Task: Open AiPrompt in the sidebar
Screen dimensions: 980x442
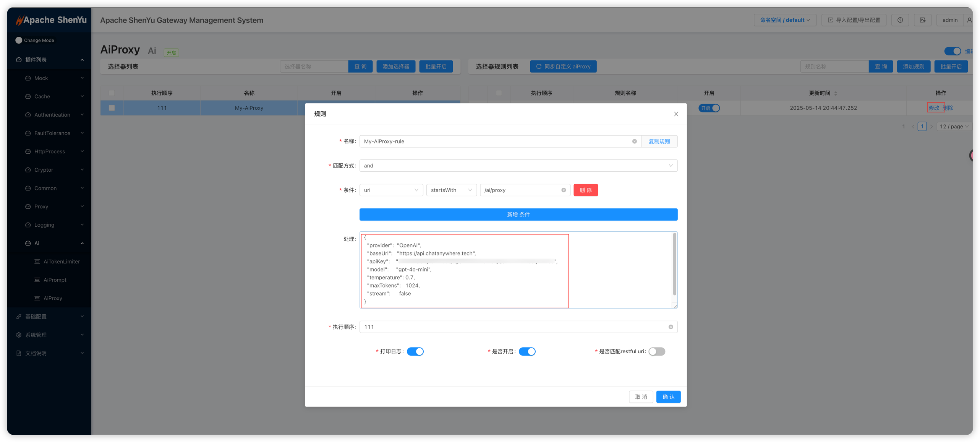Action: click(55, 280)
